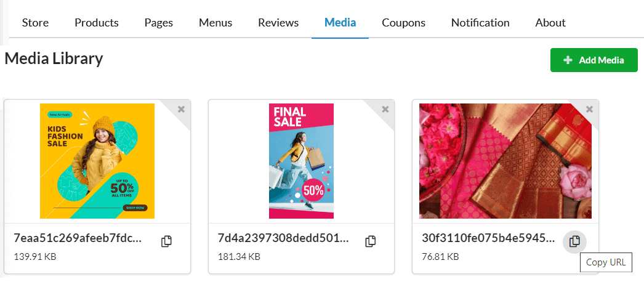
Task: Go to the Pages tab
Action: pyautogui.click(x=158, y=23)
